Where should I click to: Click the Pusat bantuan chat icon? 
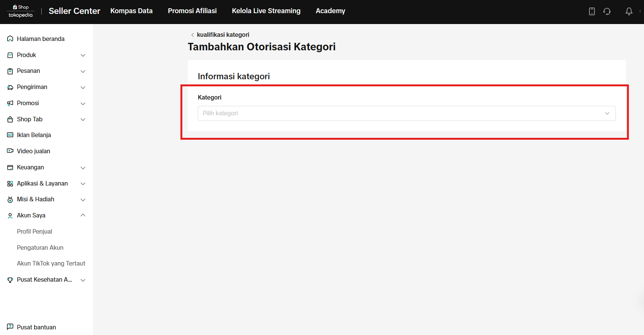(x=10, y=327)
